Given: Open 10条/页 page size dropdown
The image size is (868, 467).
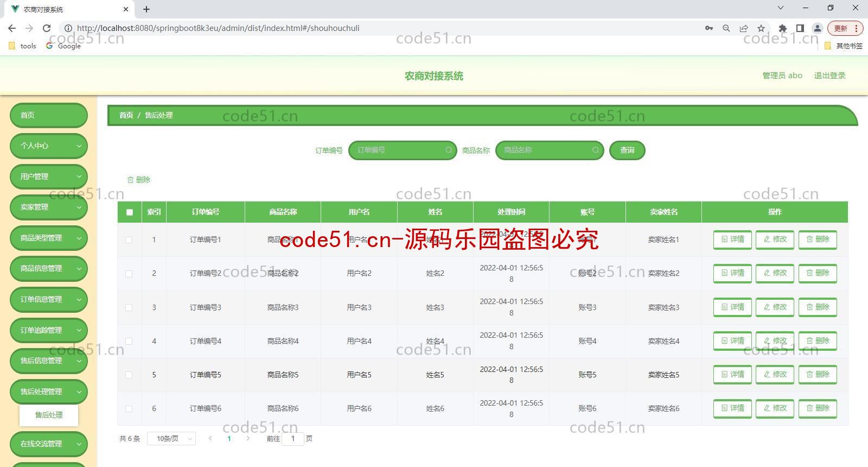Looking at the screenshot, I should [x=171, y=439].
